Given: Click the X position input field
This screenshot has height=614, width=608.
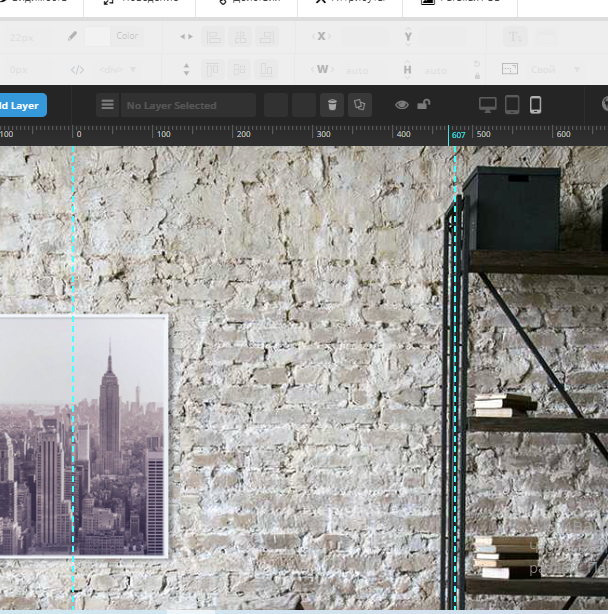Looking at the screenshot, I should click(x=365, y=37).
